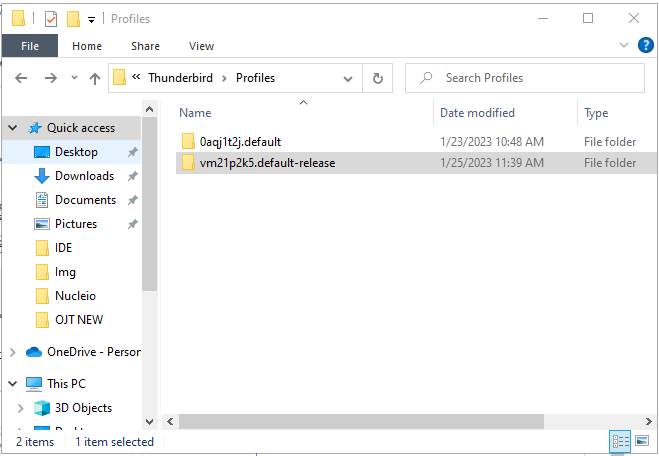The image size is (659, 456).
Task: Switch to the Home ribbon tab
Action: [x=87, y=46]
